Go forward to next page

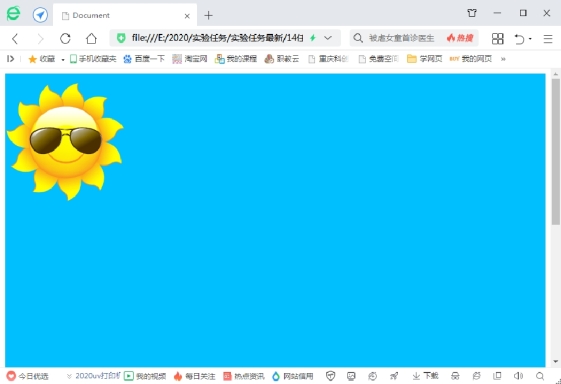tap(40, 38)
